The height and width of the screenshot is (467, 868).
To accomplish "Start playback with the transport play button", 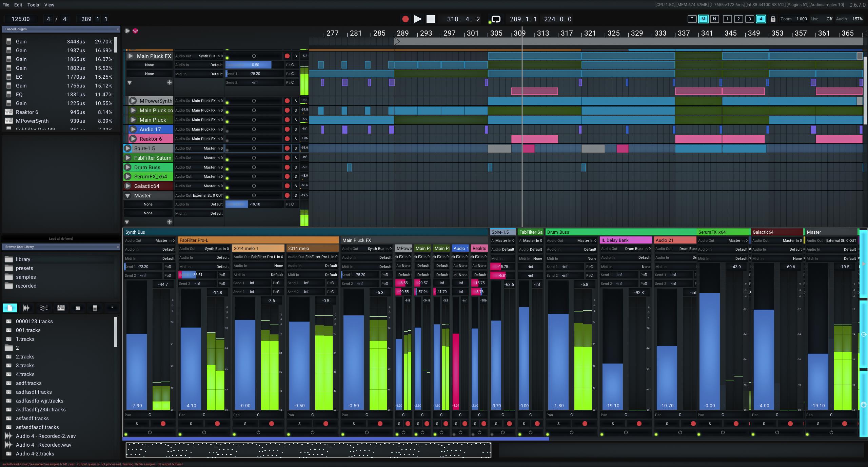I will point(418,19).
